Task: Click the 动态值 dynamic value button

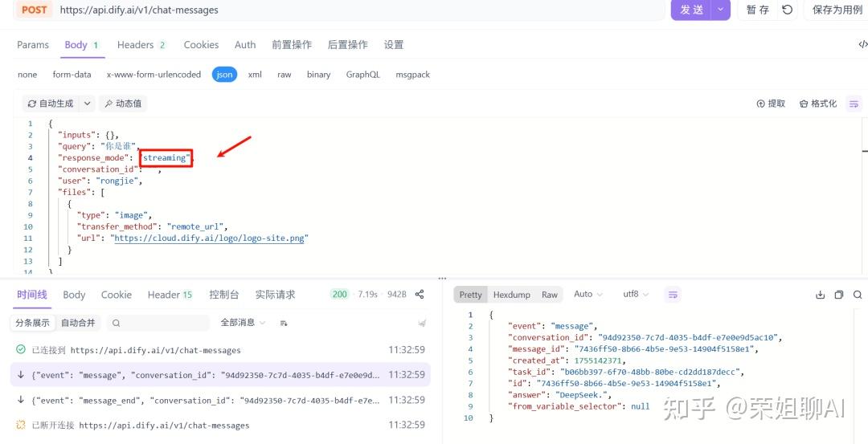Action: click(x=123, y=104)
